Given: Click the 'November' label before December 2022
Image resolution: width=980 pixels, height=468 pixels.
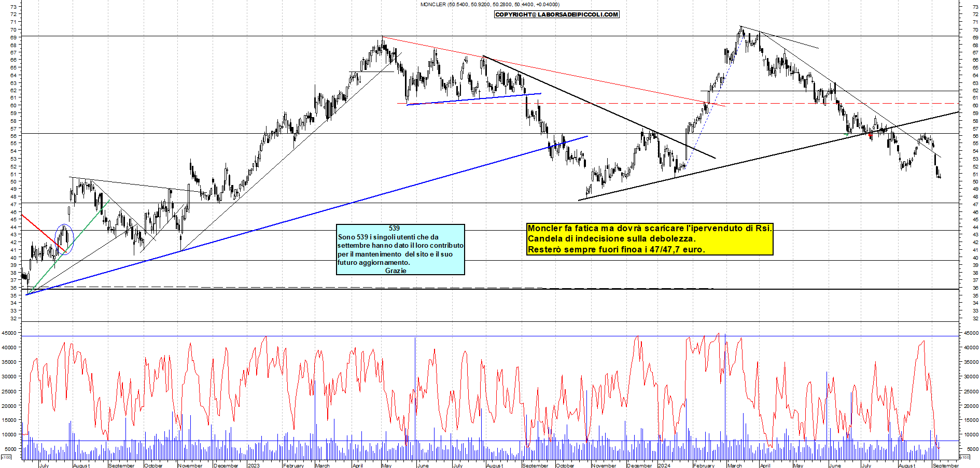Looking at the screenshot, I should click(190, 465).
